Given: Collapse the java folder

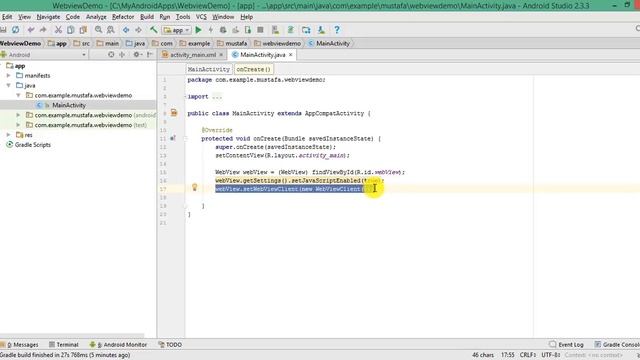Looking at the screenshot, I should (9, 85).
